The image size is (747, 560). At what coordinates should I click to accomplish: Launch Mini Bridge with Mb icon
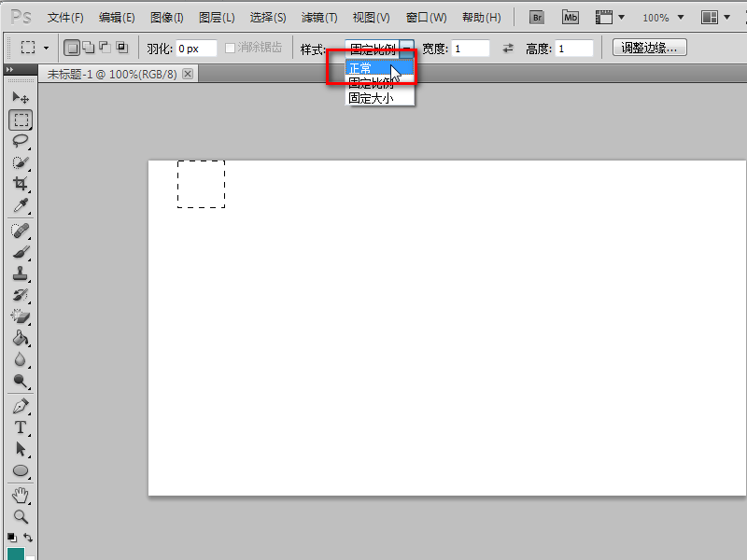571,18
